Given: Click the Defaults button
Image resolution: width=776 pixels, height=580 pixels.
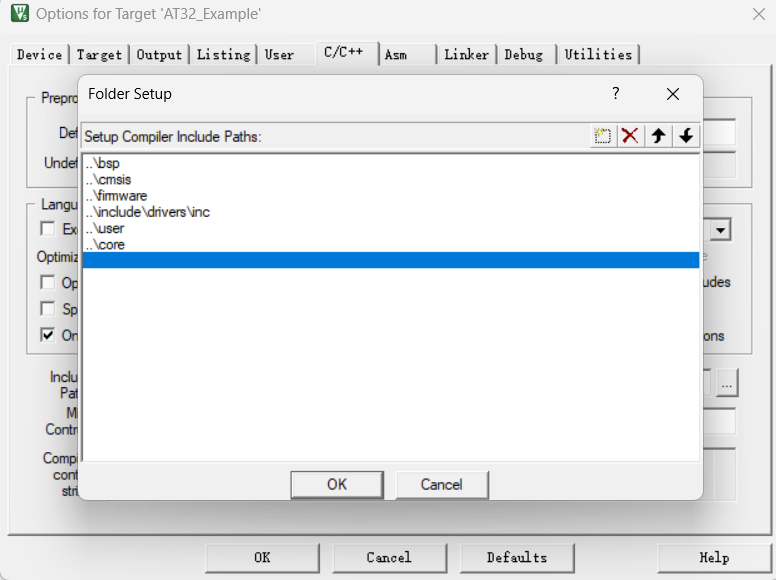Looking at the screenshot, I should (x=517, y=558).
